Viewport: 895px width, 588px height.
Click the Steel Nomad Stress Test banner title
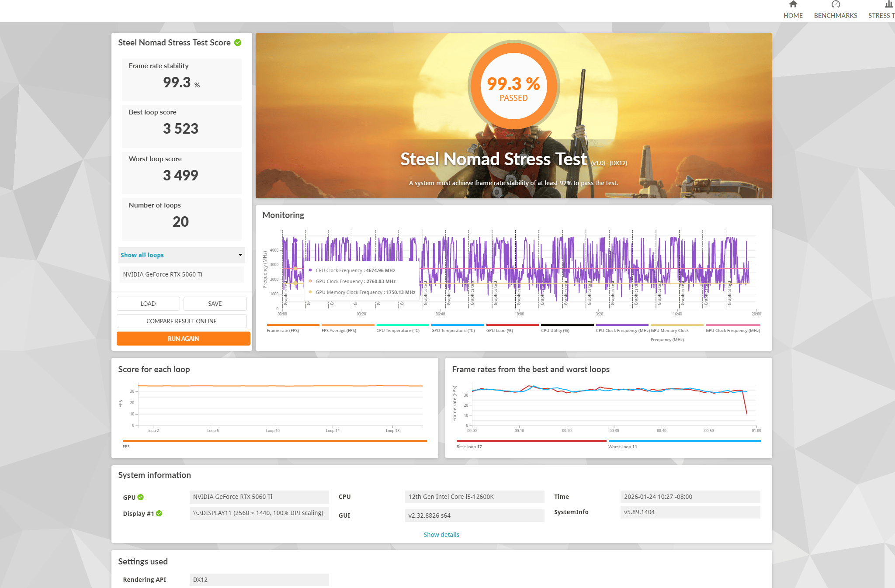pyautogui.click(x=494, y=159)
